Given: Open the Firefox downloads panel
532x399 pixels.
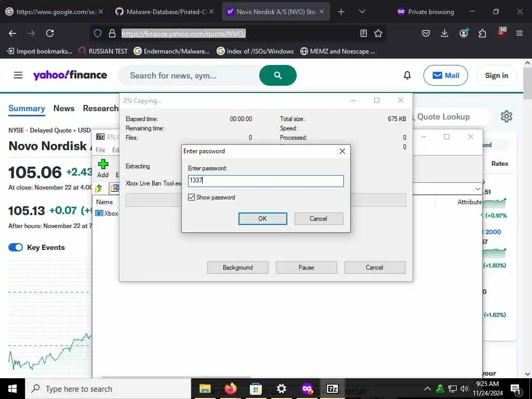Looking at the screenshot, I should tap(445, 33).
